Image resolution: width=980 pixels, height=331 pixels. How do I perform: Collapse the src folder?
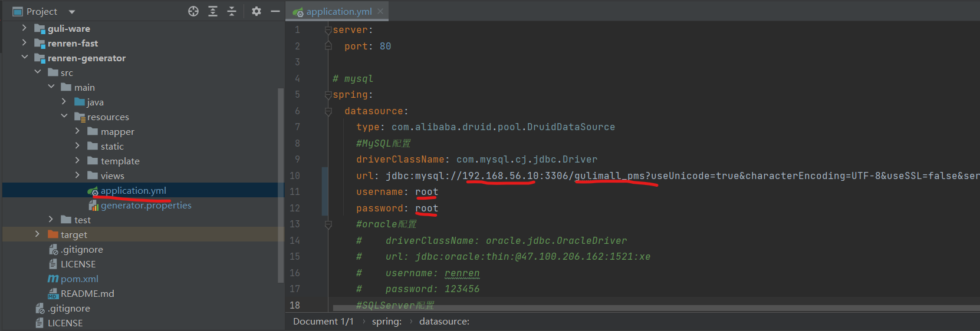click(x=38, y=72)
